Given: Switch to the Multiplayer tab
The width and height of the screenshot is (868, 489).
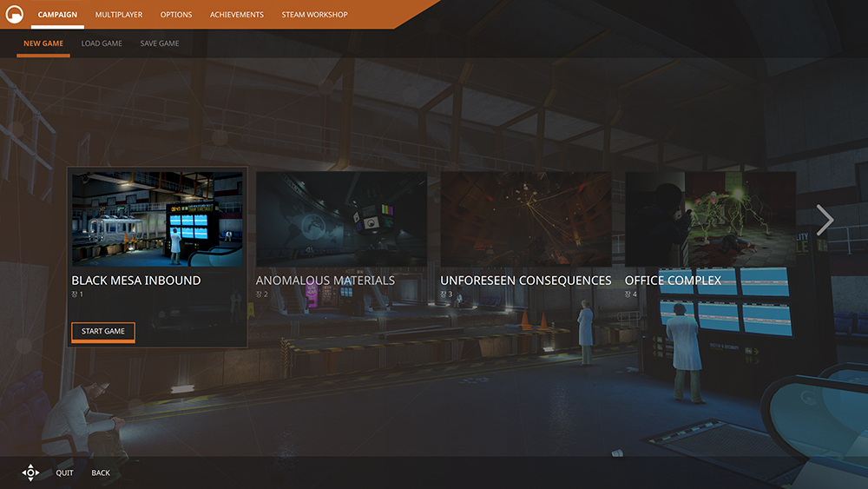Looking at the screenshot, I should 118,15.
